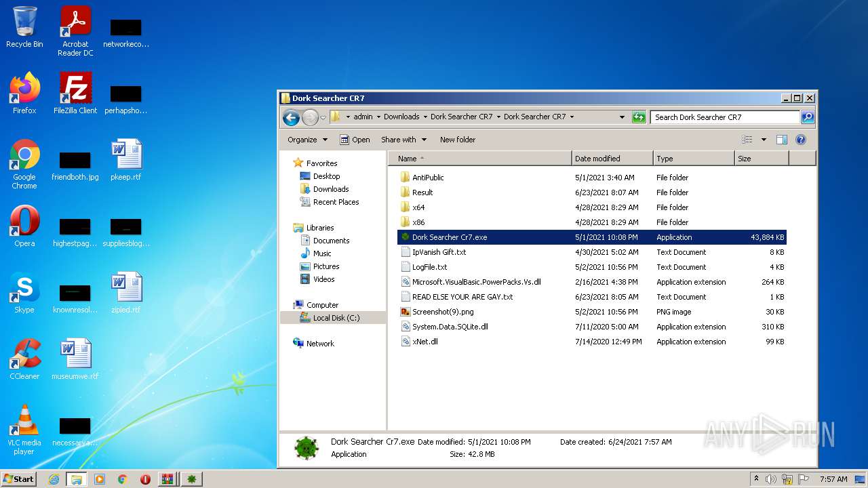This screenshot has height=488, width=868.
Task: Open the Firefox desktop shortcut
Action: 24,94
